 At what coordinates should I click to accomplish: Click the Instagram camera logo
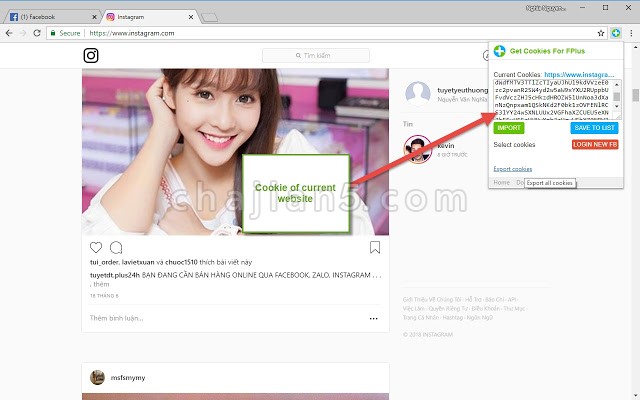point(91,56)
